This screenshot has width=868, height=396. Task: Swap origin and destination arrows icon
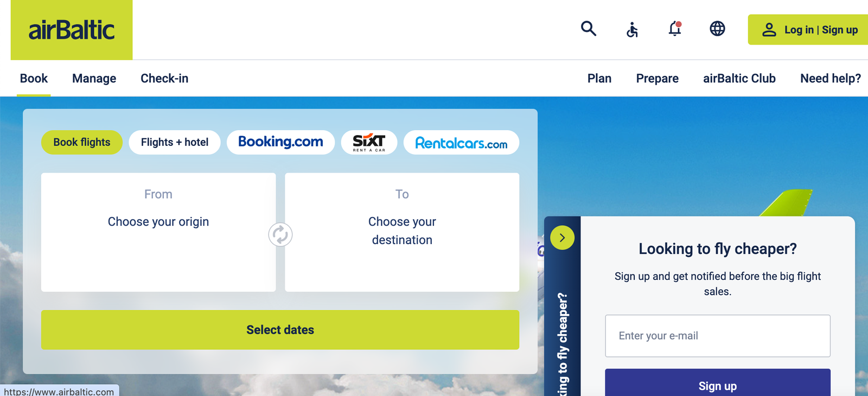(x=280, y=235)
